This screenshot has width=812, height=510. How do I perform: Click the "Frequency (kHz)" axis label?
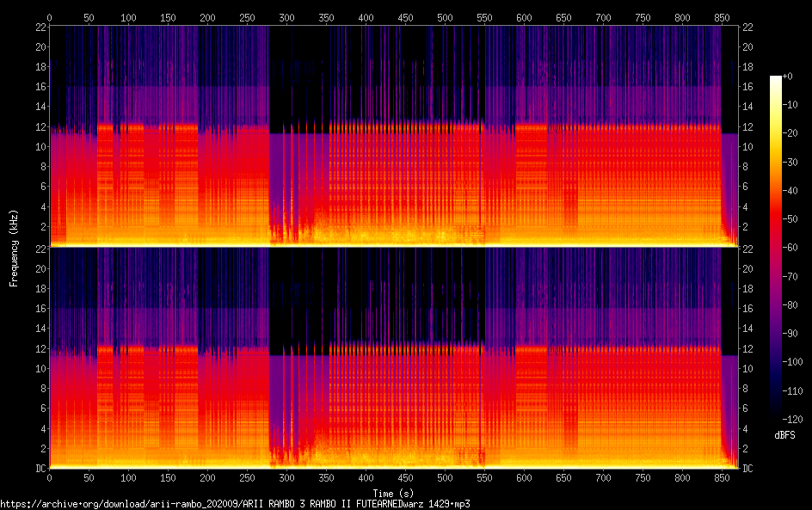pyautogui.click(x=14, y=248)
